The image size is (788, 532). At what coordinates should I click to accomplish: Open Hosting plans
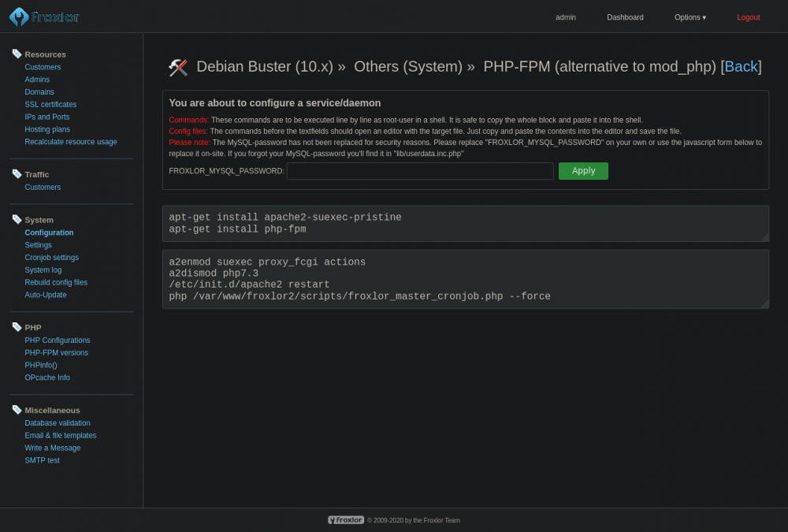coord(47,129)
